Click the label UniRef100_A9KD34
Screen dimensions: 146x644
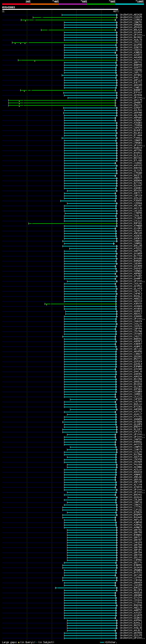(x=131, y=376)
